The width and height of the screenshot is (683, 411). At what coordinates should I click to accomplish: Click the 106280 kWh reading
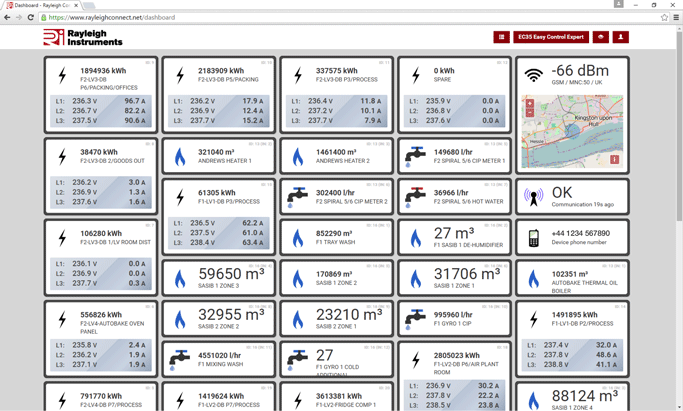(101, 233)
